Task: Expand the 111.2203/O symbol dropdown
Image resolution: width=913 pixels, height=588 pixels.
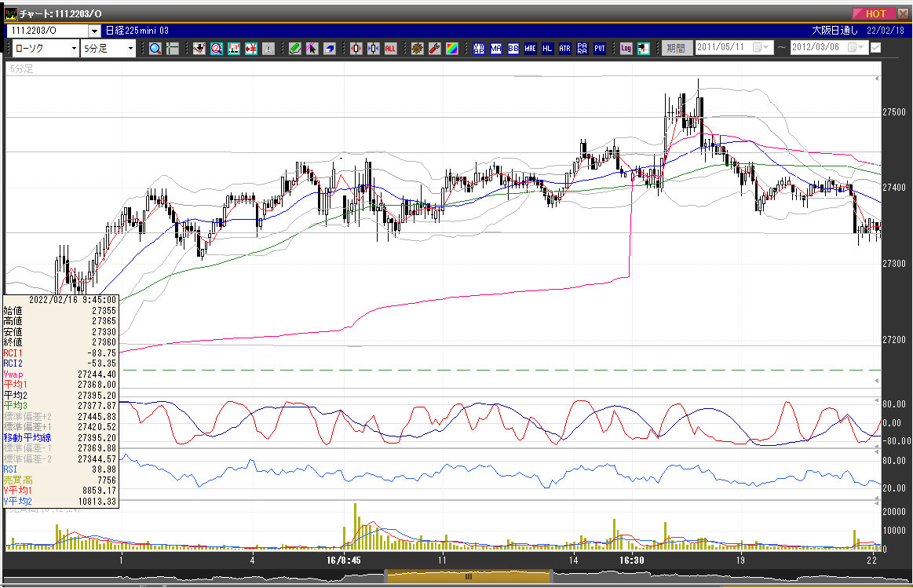Action: (x=94, y=31)
